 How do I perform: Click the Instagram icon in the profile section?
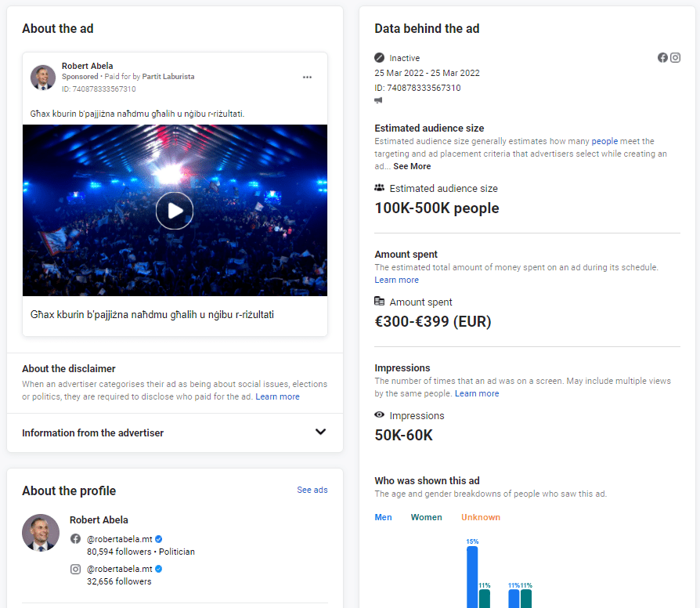[x=76, y=569]
